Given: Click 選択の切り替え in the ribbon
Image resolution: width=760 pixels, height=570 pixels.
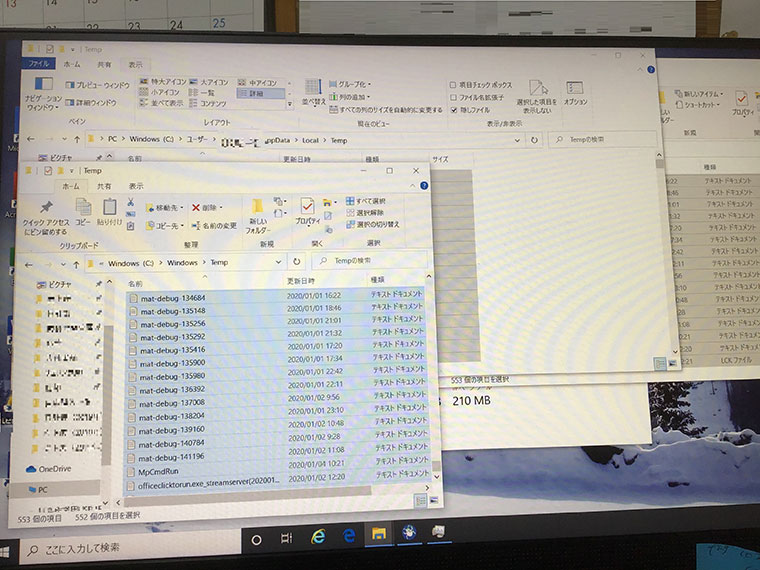Looking at the screenshot, I should click(372, 224).
